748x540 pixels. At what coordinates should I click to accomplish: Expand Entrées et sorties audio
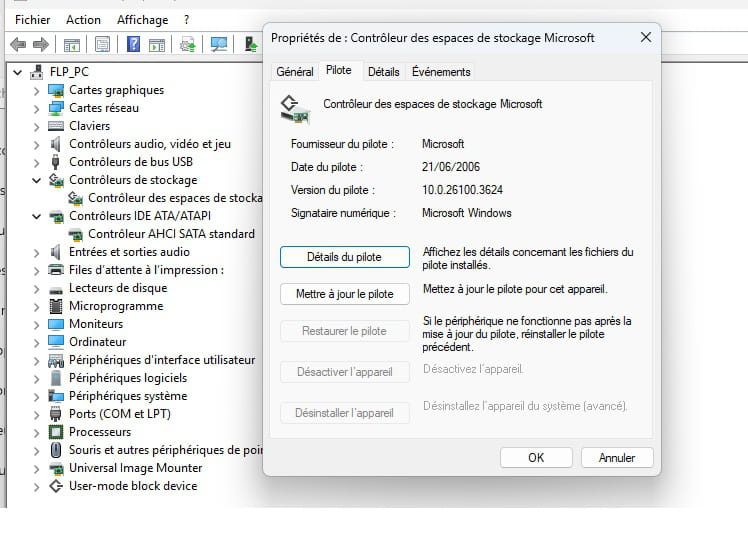coord(36,252)
